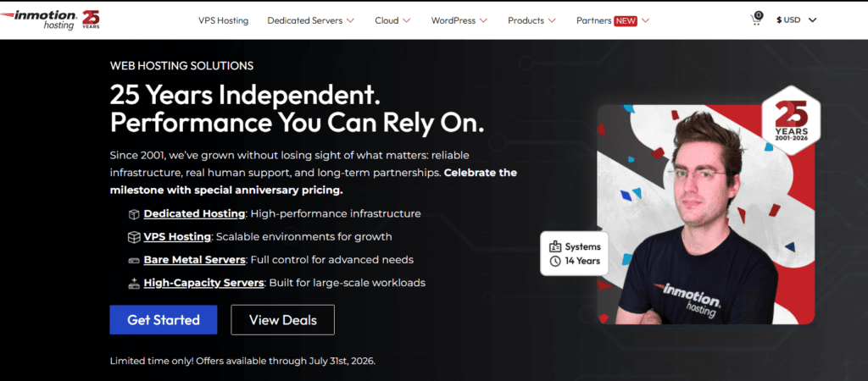Click 'Celebrate the milestone' bold text
868x381 pixels.
click(314, 181)
